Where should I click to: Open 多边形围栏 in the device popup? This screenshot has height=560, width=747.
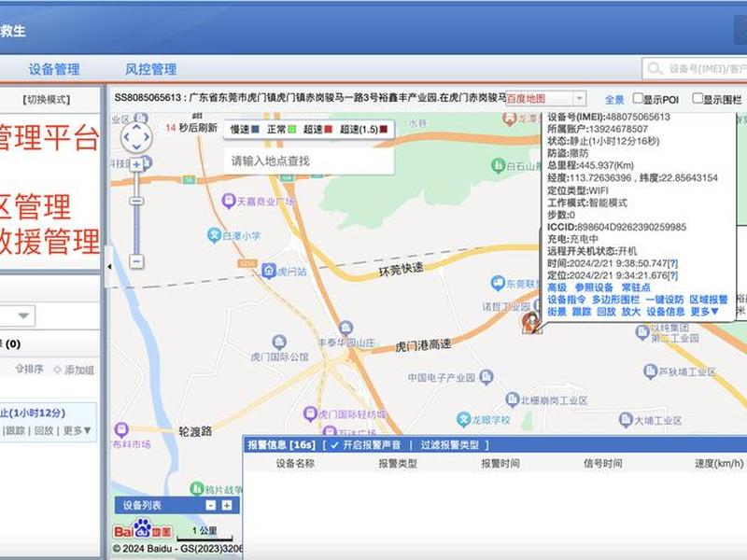pyautogui.click(x=615, y=300)
